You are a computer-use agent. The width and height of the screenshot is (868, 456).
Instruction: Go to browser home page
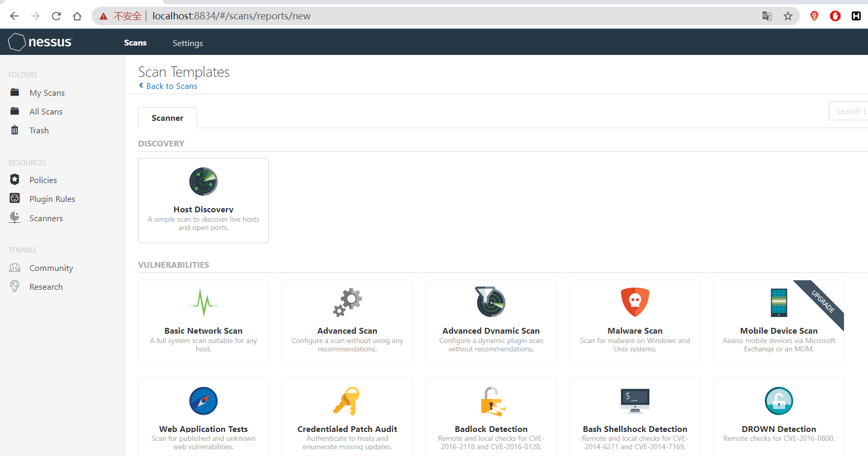(77, 16)
